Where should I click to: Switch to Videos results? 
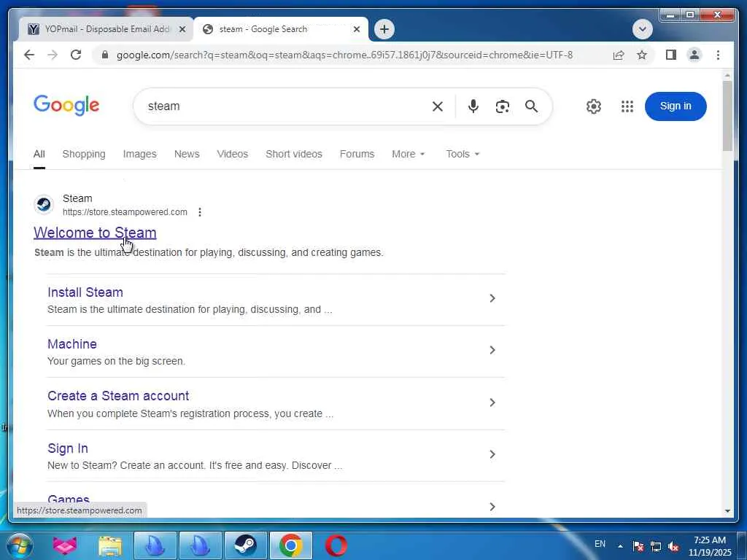coord(233,154)
